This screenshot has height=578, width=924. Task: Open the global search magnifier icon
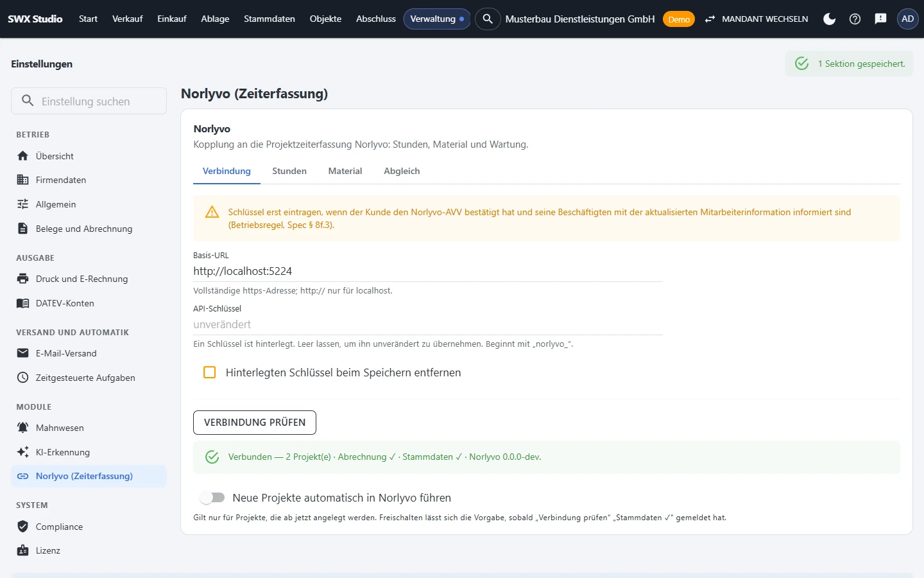pyautogui.click(x=488, y=19)
